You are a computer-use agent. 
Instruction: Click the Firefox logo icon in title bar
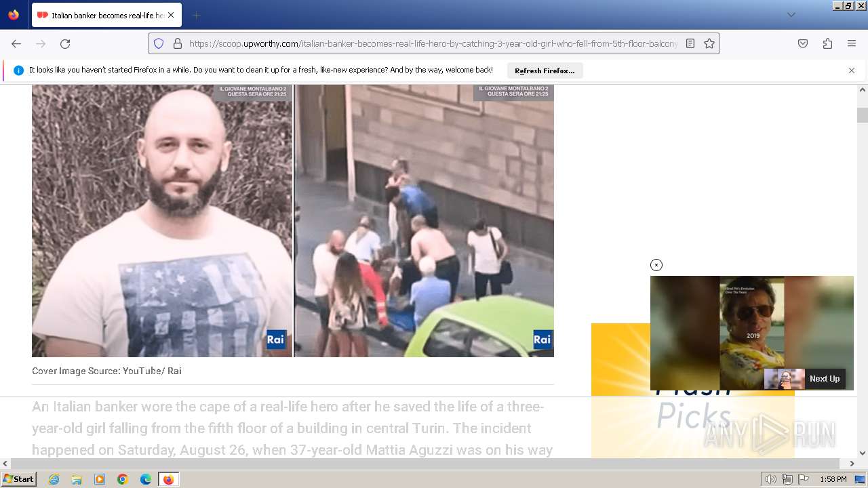[x=14, y=15]
